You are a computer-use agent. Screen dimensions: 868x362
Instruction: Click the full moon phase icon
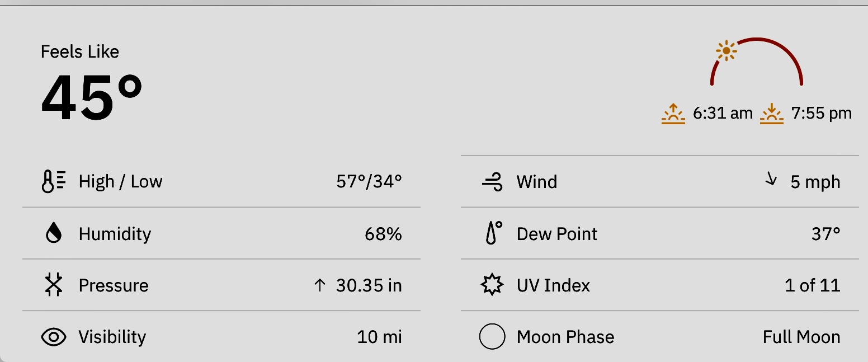coord(492,337)
